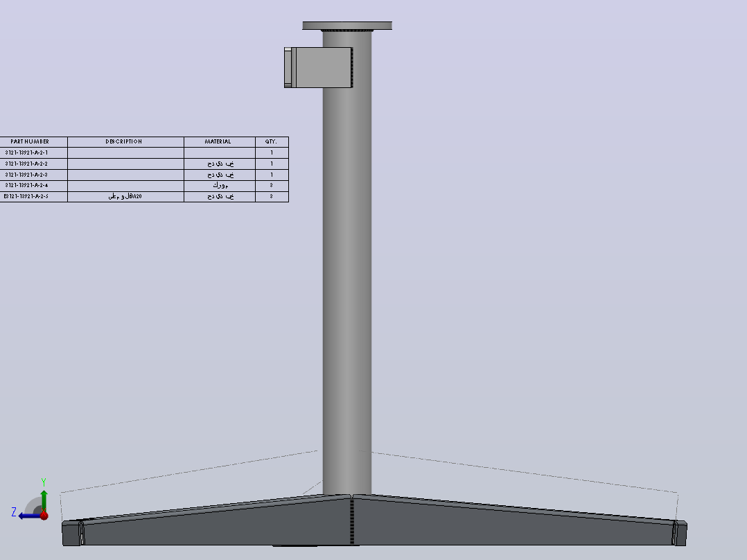Viewport: 747px width, 560px height.
Task: Click the red X axis dot of the triad
Action: pyautogui.click(x=44, y=515)
